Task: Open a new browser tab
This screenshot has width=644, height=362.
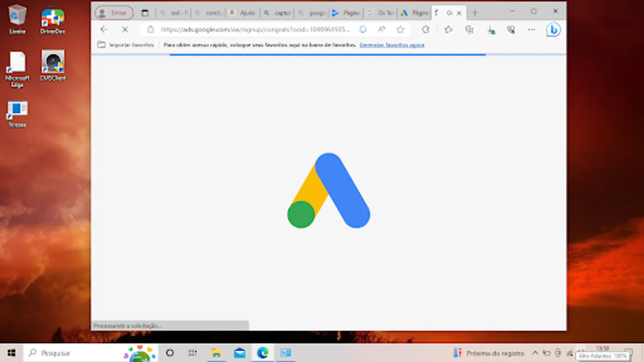Action: pyautogui.click(x=475, y=13)
